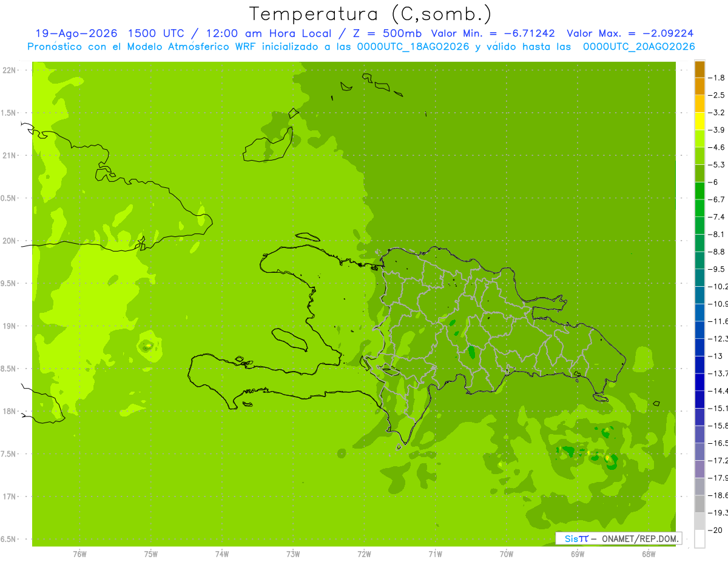Click the "69W" longitude axis label
The width and height of the screenshot is (728, 562).
[x=578, y=554]
